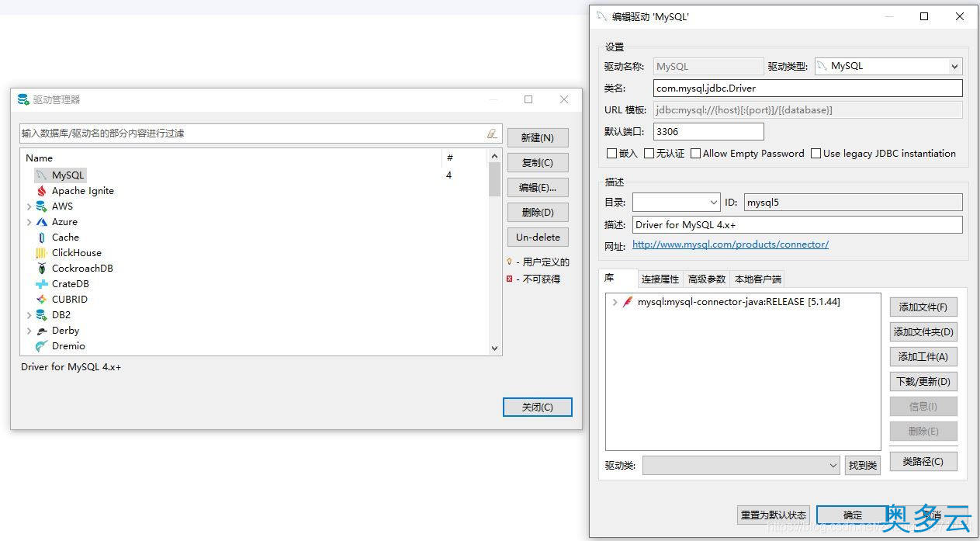Screen dimensions: 980x541
Task: Click the 添加工件(A) button
Action: (923, 357)
